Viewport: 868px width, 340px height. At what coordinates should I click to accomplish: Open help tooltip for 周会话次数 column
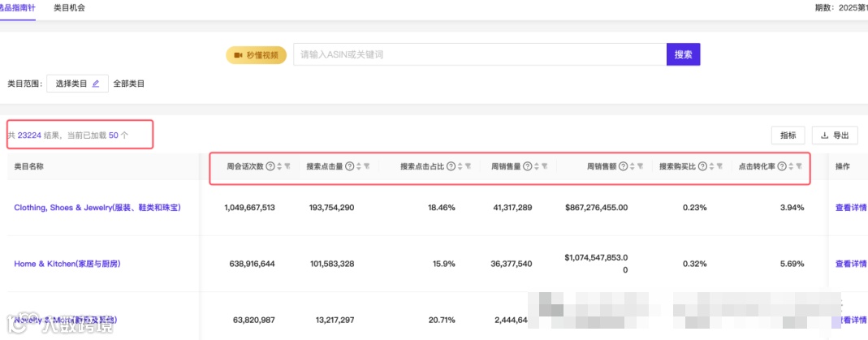(x=270, y=166)
